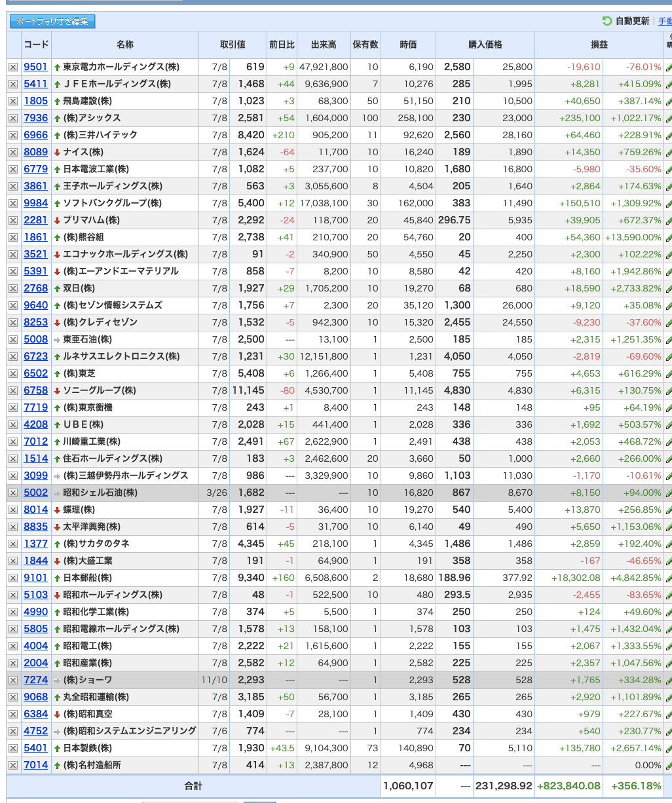The height and width of the screenshot is (803, 672).
Task: Click the X icon beside 飛島建設
Action: click(x=13, y=101)
